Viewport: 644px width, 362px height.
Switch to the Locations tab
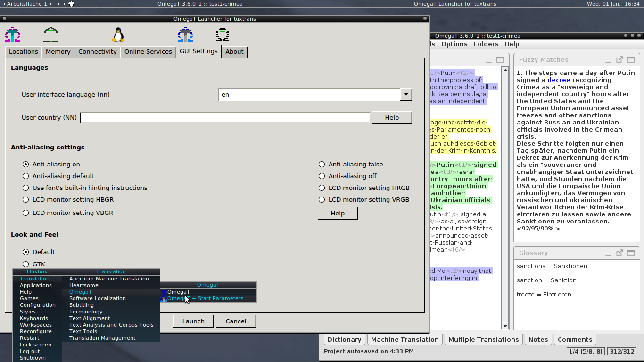pyautogui.click(x=24, y=52)
